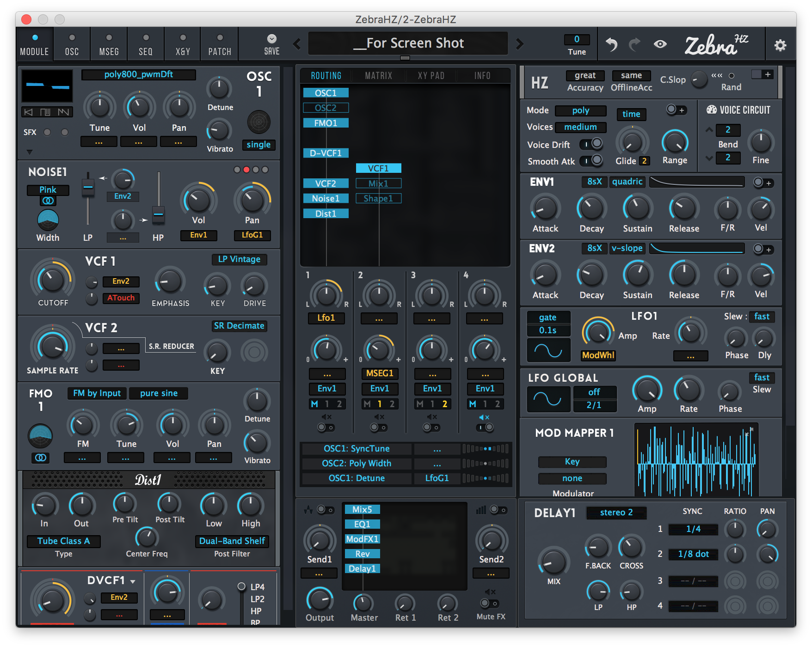Open the SR Decimate filter type dropdown

pos(239,326)
